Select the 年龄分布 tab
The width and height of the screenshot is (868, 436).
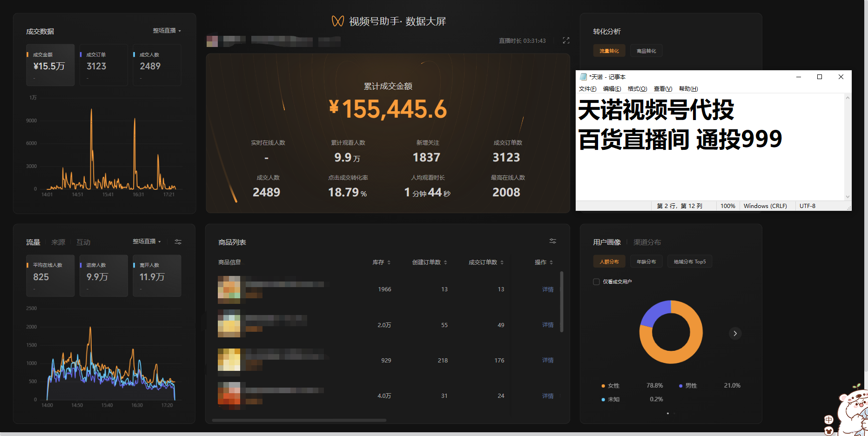coord(646,262)
